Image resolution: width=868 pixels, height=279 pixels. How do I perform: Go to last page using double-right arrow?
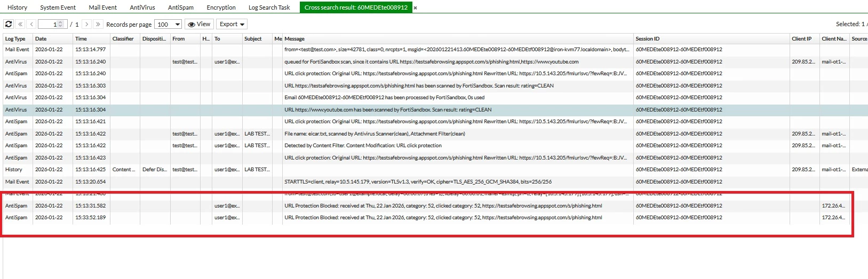pyautogui.click(x=98, y=25)
